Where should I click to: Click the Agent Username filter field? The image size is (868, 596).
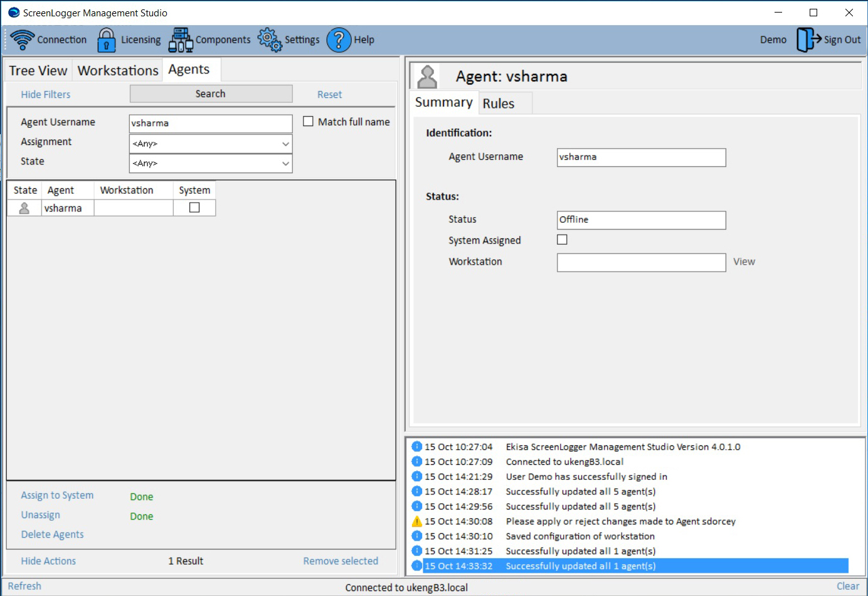[x=211, y=124]
